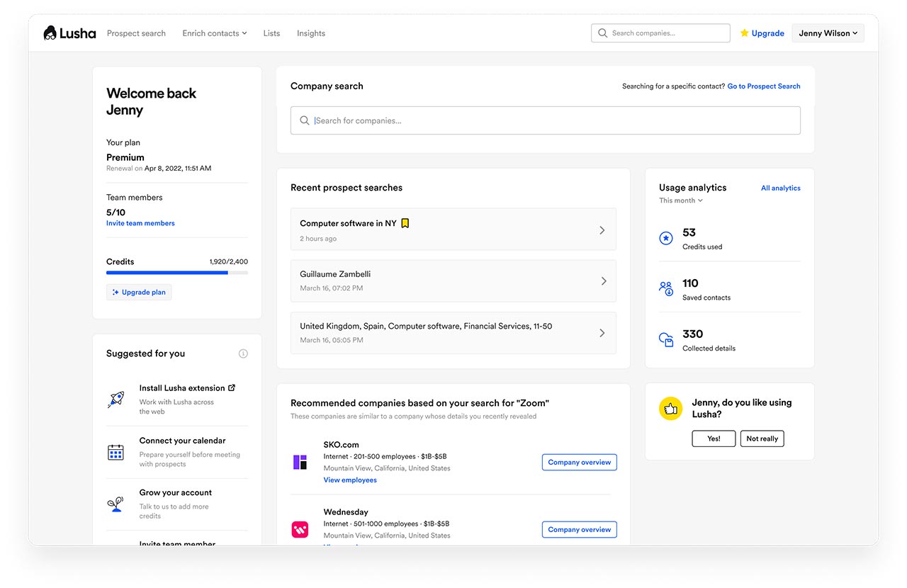Open the Computer software in NY search arrow
This screenshot has width=907, height=588.
point(602,230)
